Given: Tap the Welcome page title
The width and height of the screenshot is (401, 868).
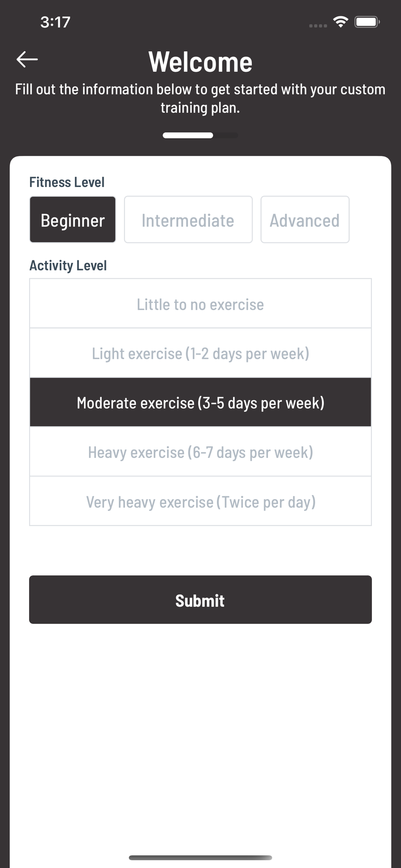Looking at the screenshot, I should pyautogui.click(x=200, y=62).
